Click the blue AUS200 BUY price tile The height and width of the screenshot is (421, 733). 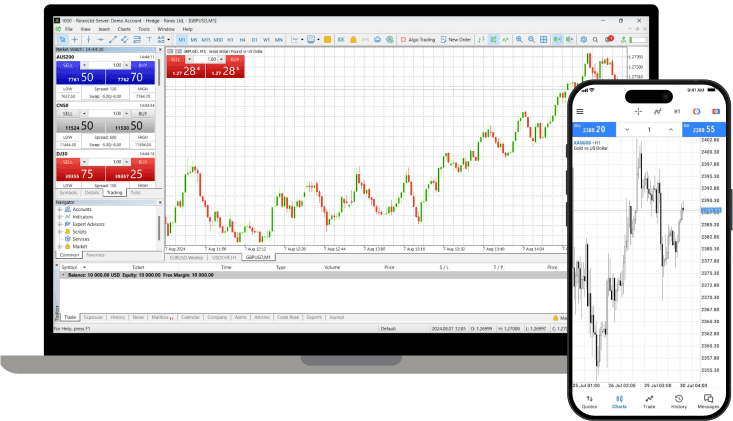tap(134, 76)
